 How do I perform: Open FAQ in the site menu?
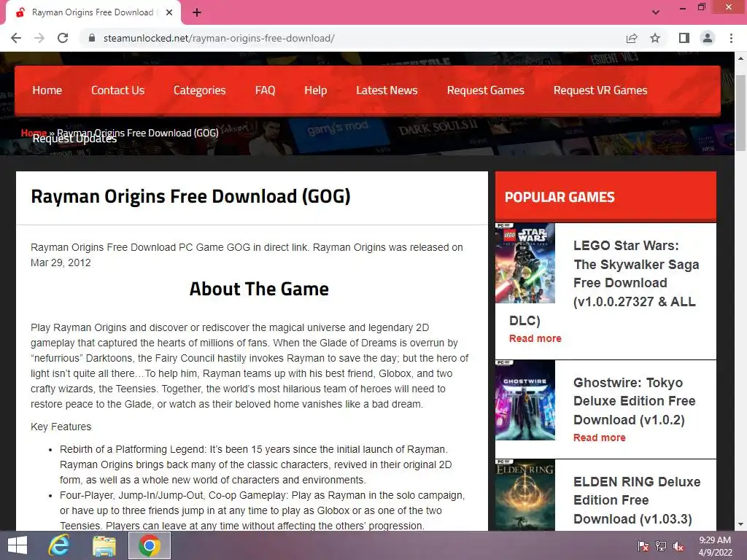pos(265,90)
